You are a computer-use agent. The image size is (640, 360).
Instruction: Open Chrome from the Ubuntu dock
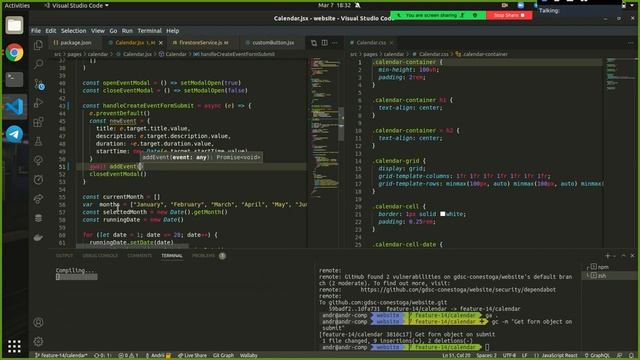[x=14, y=53]
